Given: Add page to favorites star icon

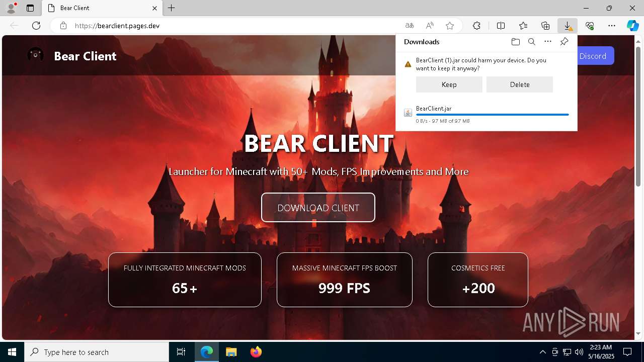Looking at the screenshot, I should click(450, 26).
